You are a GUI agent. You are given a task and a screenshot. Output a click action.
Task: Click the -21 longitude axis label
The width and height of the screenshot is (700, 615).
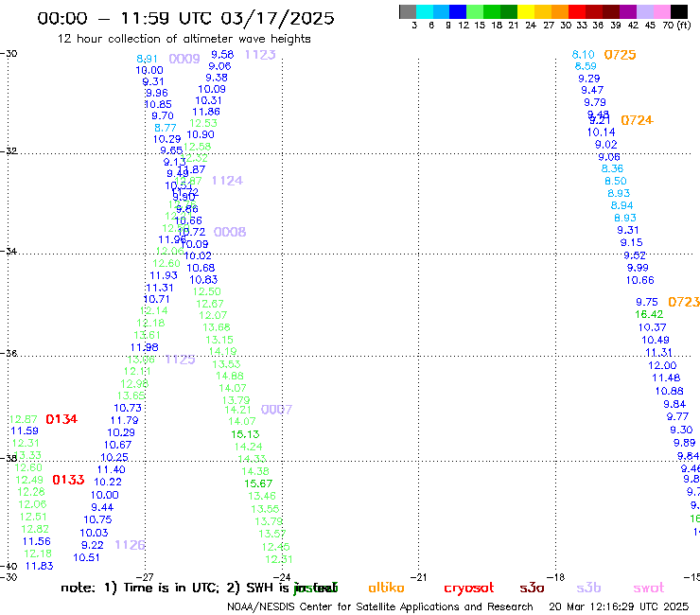click(x=419, y=577)
